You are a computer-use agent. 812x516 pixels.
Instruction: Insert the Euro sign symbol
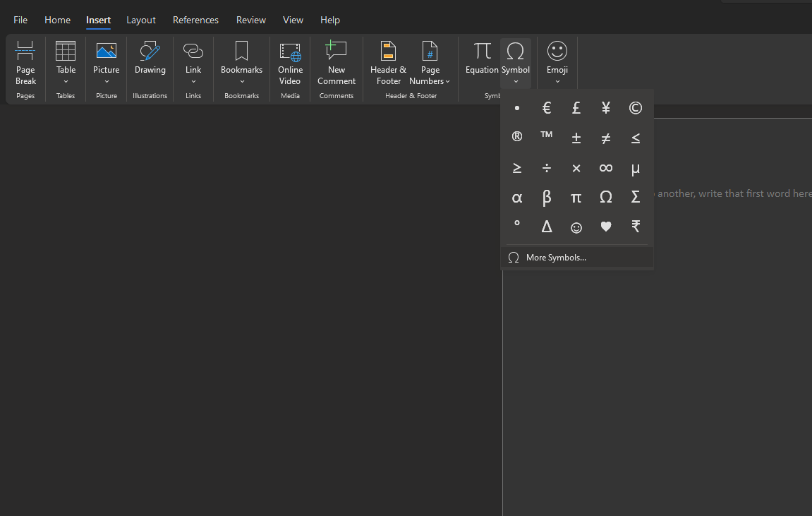(x=546, y=108)
